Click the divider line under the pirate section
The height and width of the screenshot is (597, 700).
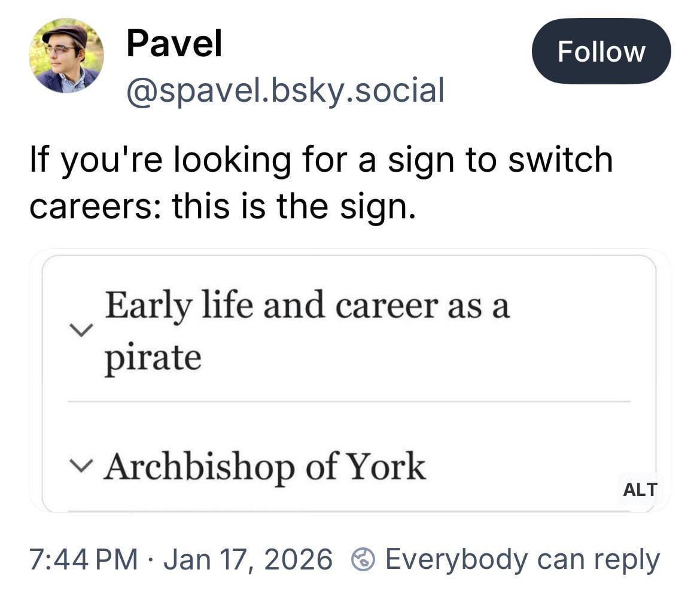[349, 401]
